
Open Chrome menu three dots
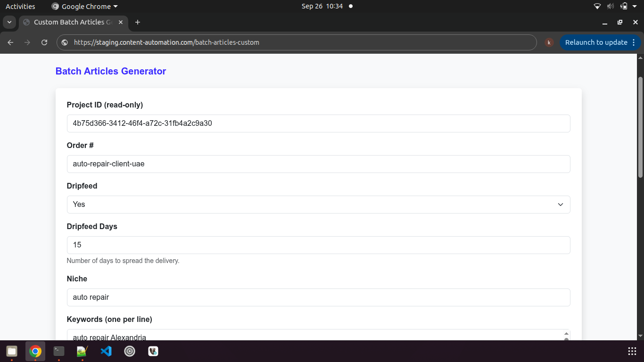click(x=634, y=42)
